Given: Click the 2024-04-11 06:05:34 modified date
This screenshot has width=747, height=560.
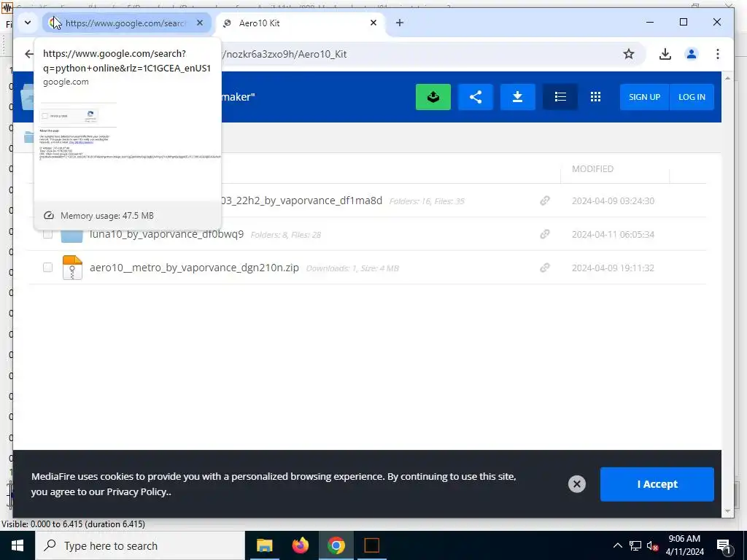Looking at the screenshot, I should (x=613, y=235).
